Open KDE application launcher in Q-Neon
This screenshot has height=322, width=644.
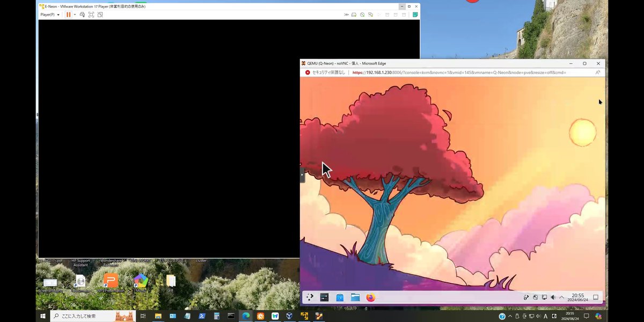click(x=310, y=297)
